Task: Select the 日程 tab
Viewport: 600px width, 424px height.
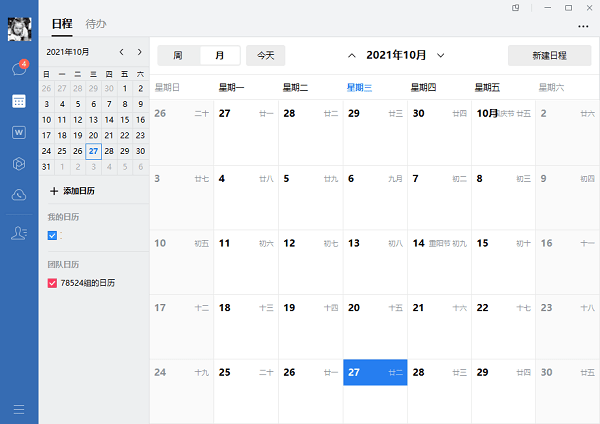Action: [61, 23]
